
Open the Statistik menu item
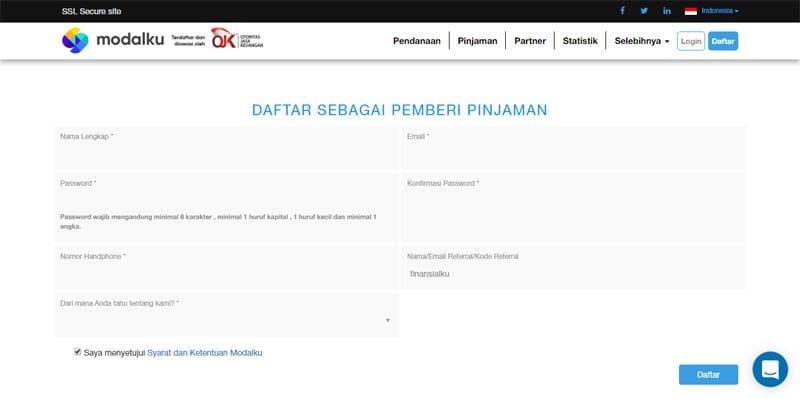coord(580,41)
